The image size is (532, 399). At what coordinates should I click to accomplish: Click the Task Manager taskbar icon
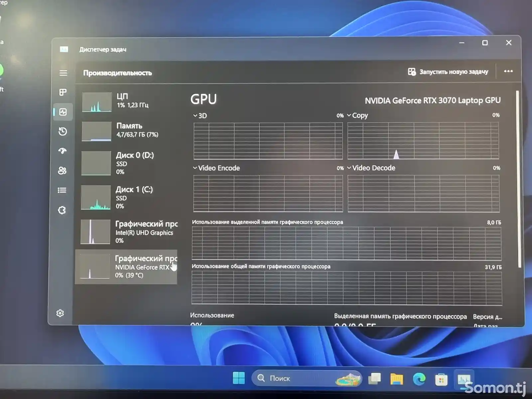464,379
